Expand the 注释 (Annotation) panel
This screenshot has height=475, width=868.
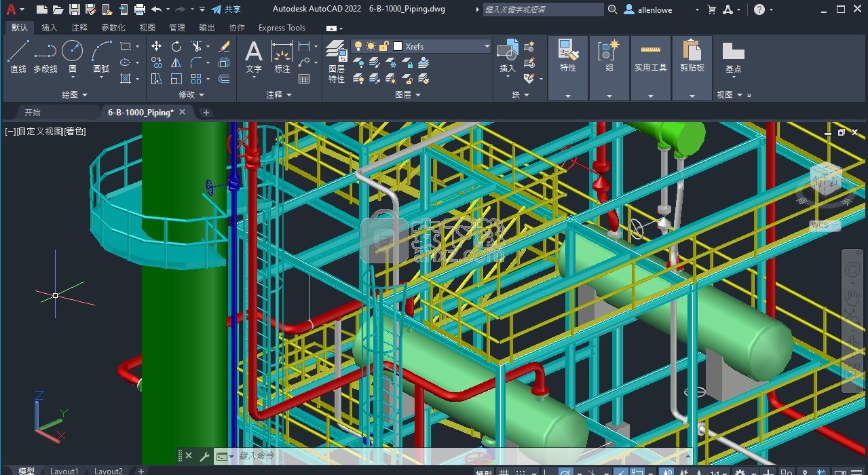coord(279,95)
